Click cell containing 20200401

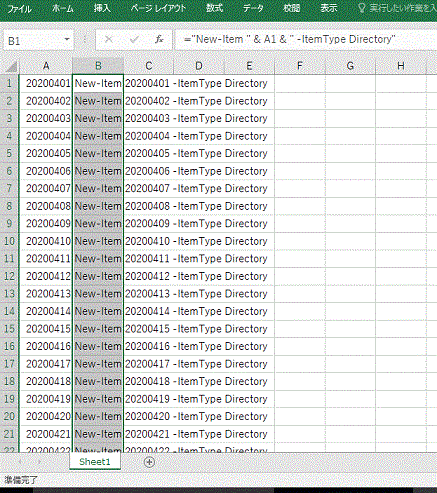46,83
